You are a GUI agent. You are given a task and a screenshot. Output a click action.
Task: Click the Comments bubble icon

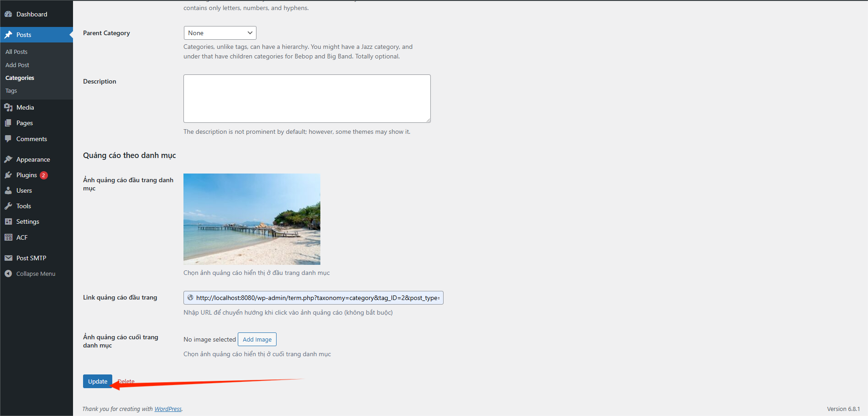8,139
